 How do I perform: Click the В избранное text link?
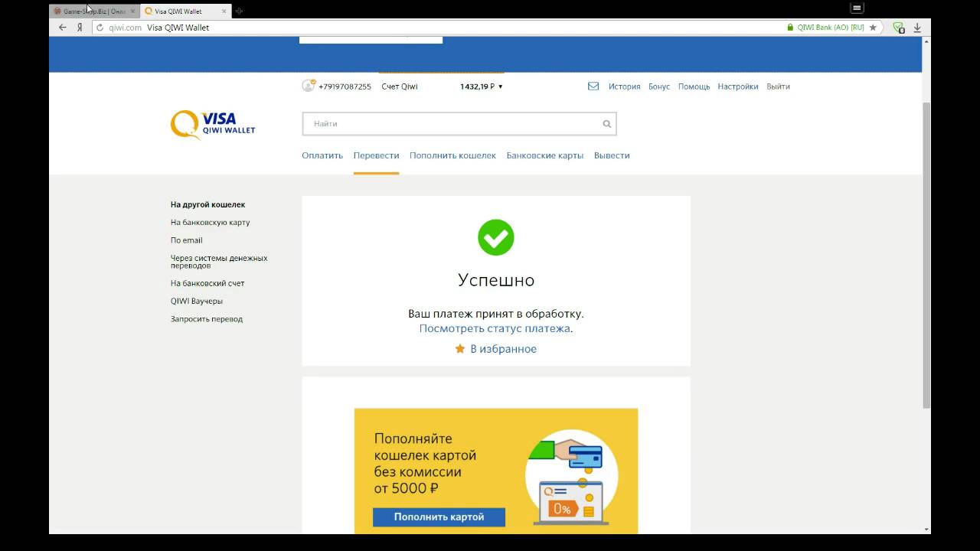point(503,349)
